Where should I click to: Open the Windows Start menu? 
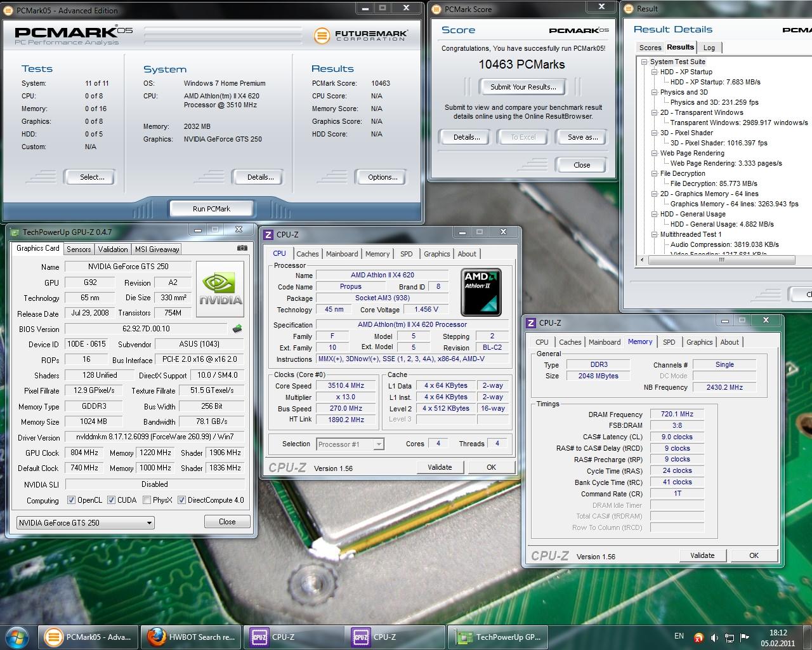[17, 637]
